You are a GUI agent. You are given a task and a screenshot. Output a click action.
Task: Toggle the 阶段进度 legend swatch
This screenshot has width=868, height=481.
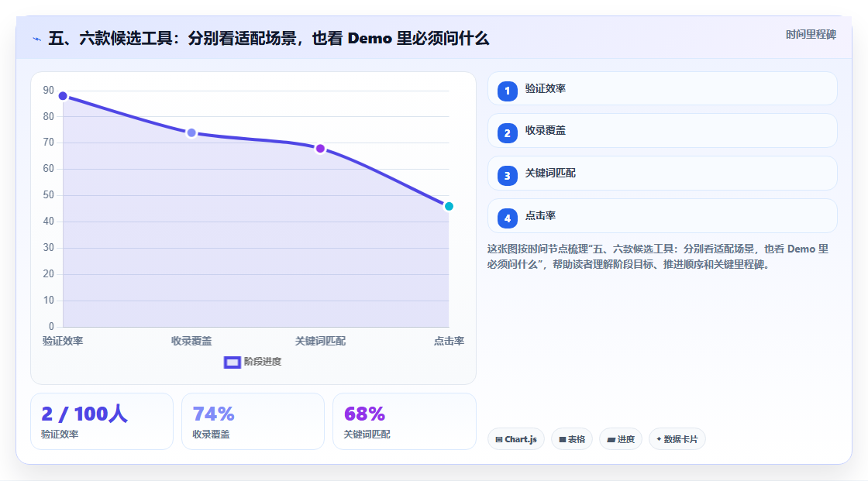[232, 362]
